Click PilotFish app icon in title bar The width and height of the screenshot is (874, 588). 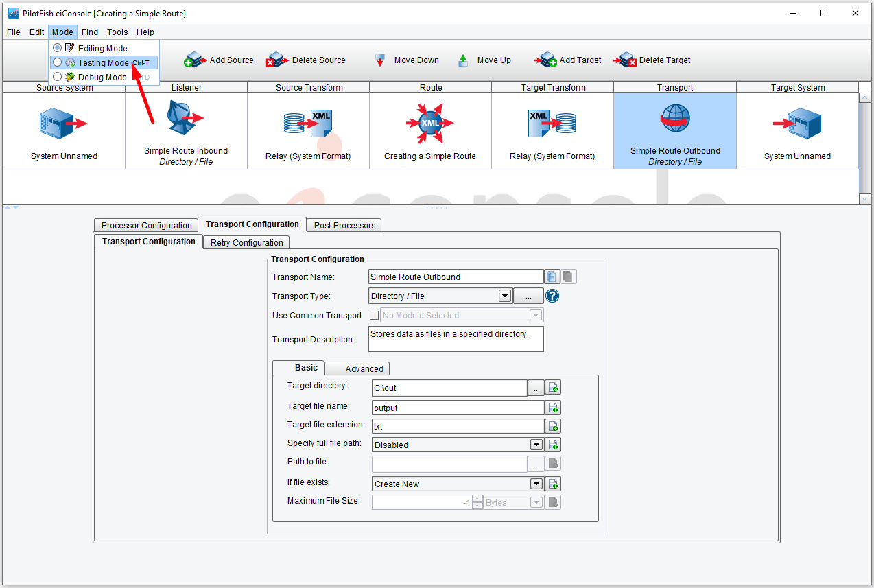pos(13,13)
